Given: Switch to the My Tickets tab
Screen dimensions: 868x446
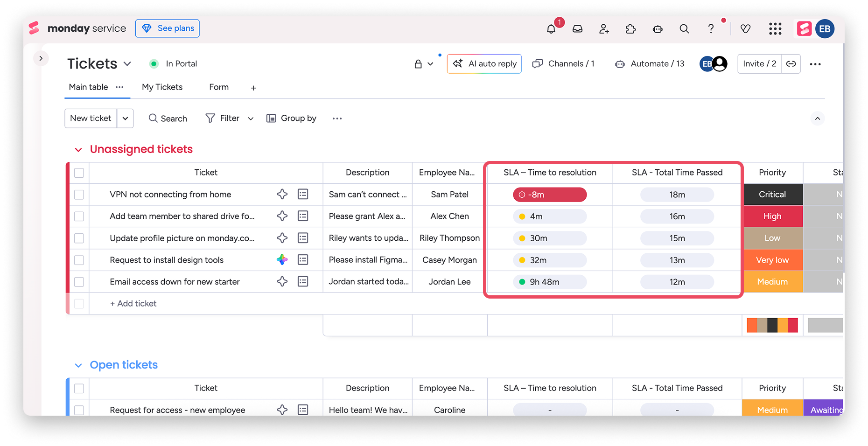Looking at the screenshot, I should 162,87.
